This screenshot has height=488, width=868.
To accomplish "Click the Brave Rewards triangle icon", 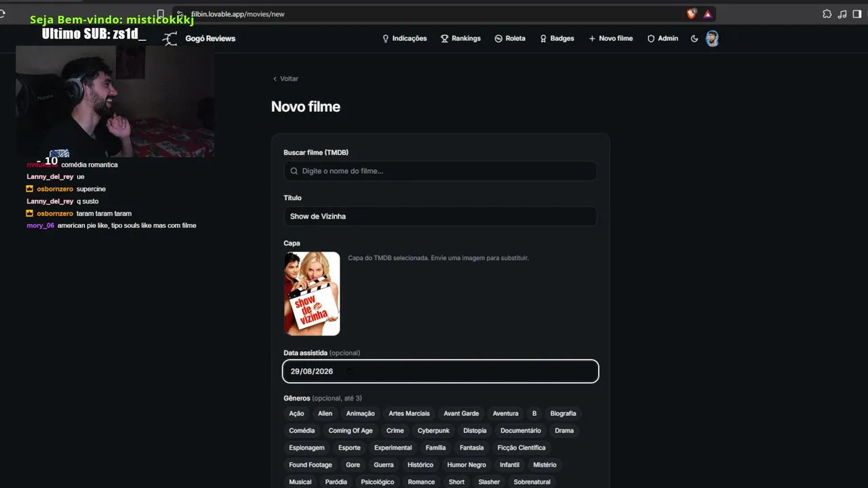I will tap(707, 14).
